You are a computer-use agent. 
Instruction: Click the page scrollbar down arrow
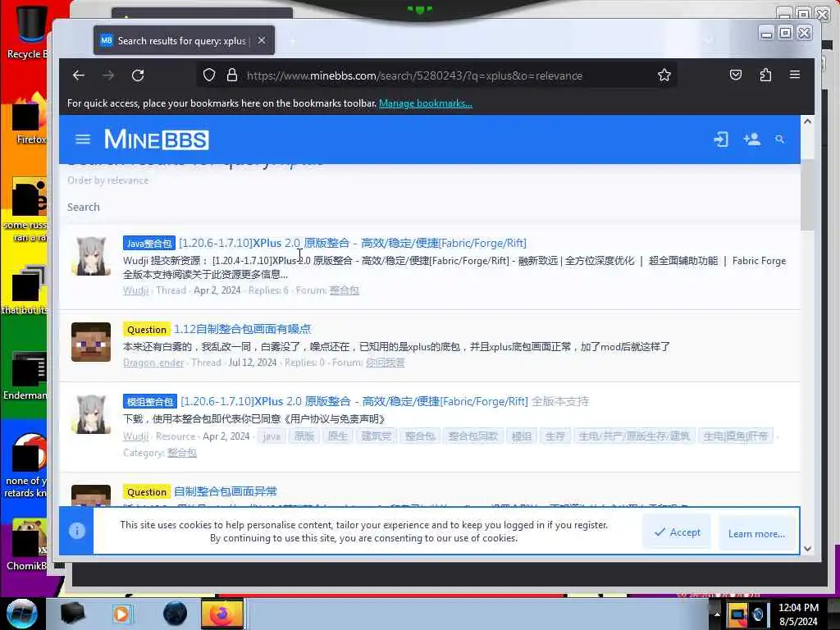(x=807, y=549)
